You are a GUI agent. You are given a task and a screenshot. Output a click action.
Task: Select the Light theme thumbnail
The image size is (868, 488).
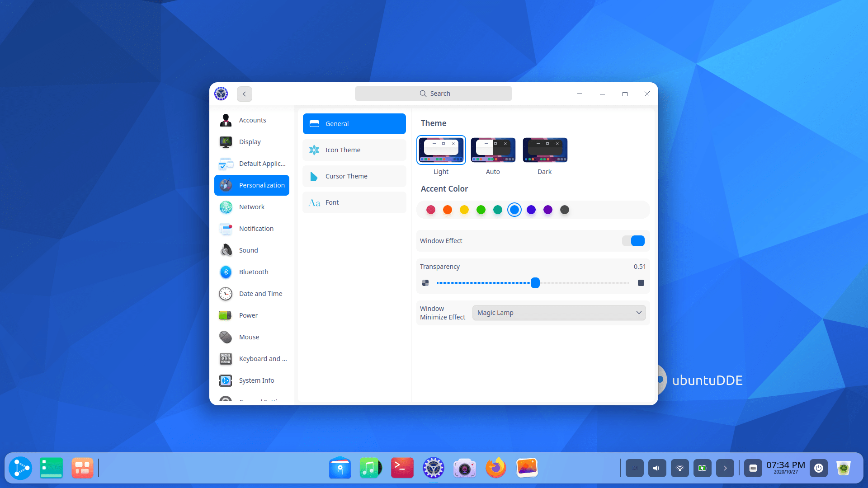[441, 150]
